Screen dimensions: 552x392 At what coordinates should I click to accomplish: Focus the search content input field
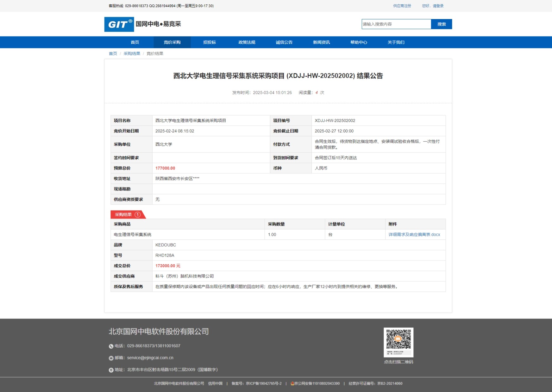[396, 24]
